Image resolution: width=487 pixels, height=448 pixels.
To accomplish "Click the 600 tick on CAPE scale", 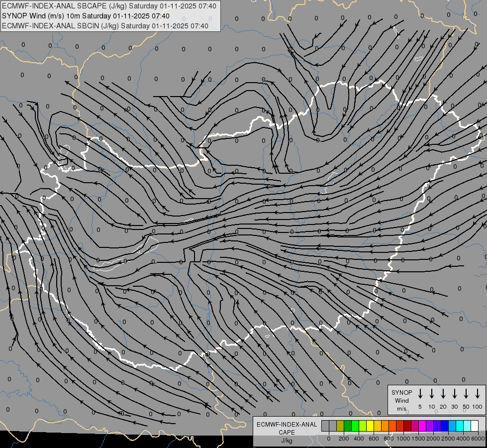I will point(374,439).
